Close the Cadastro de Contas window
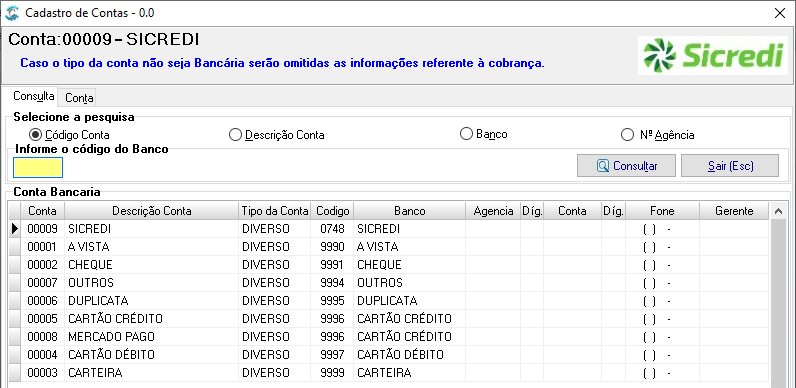796x388 pixels. [779, 13]
